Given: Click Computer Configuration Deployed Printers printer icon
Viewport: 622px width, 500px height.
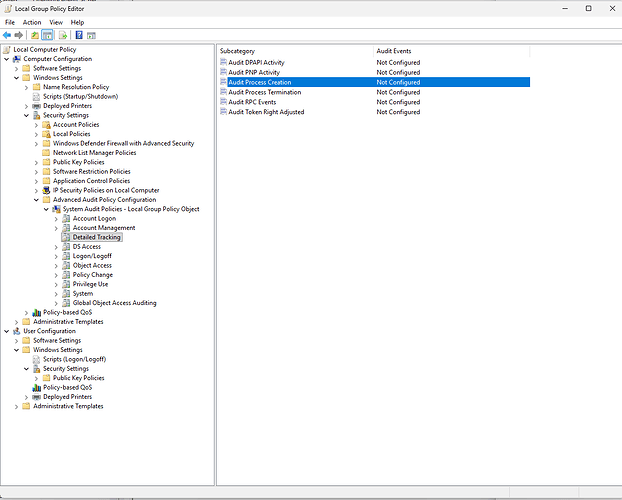Looking at the screenshot, I should pos(36,106).
